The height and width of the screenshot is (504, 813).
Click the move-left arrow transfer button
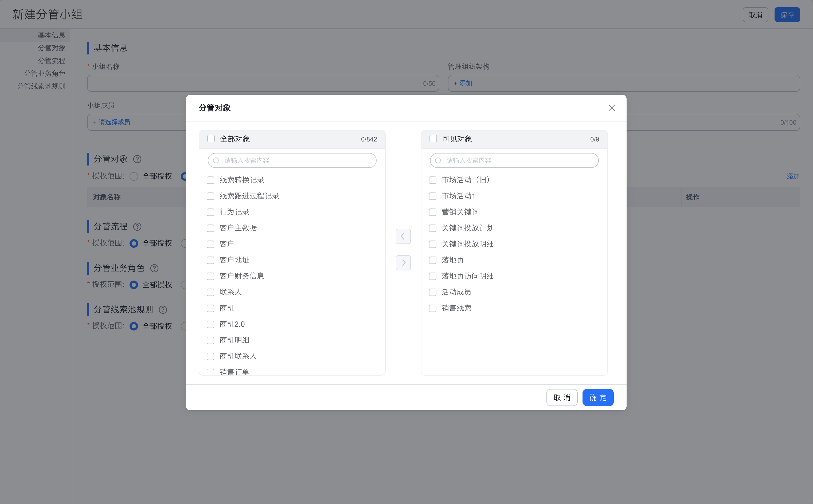pos(403,236)
